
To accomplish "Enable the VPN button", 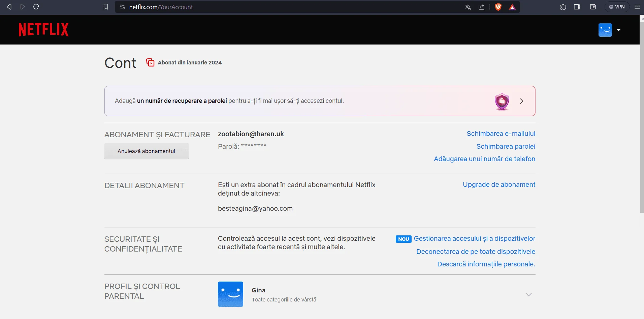I will coord(617,7).
